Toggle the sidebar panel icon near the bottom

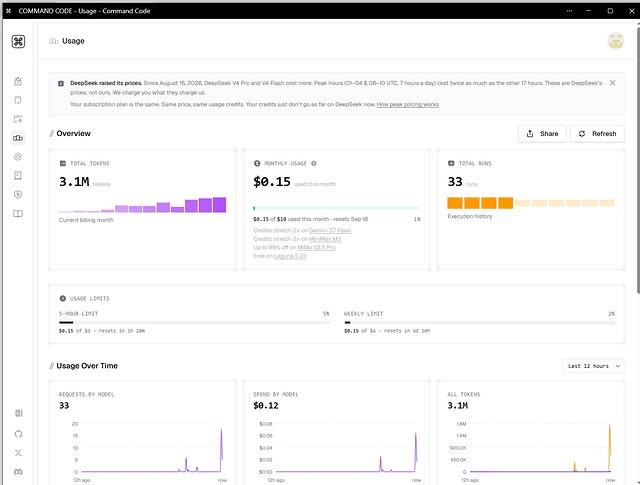pyautogui.click(x=18, y=413)
